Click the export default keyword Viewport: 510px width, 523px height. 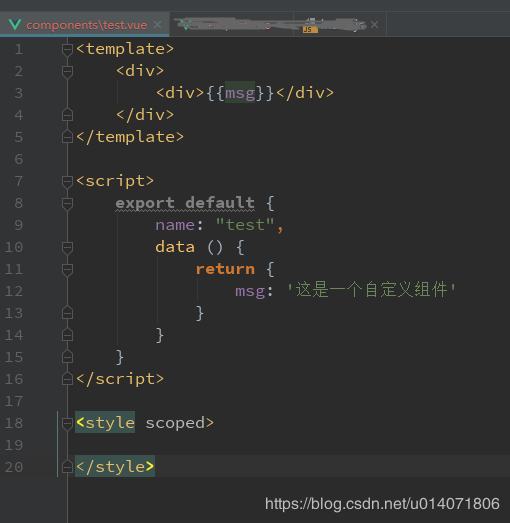click(185, 203)
